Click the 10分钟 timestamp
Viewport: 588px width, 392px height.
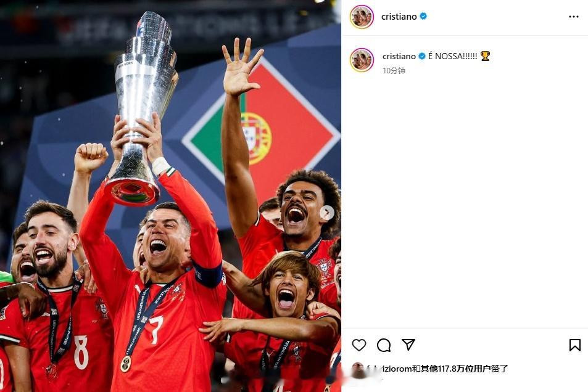(x=394, y=70)
